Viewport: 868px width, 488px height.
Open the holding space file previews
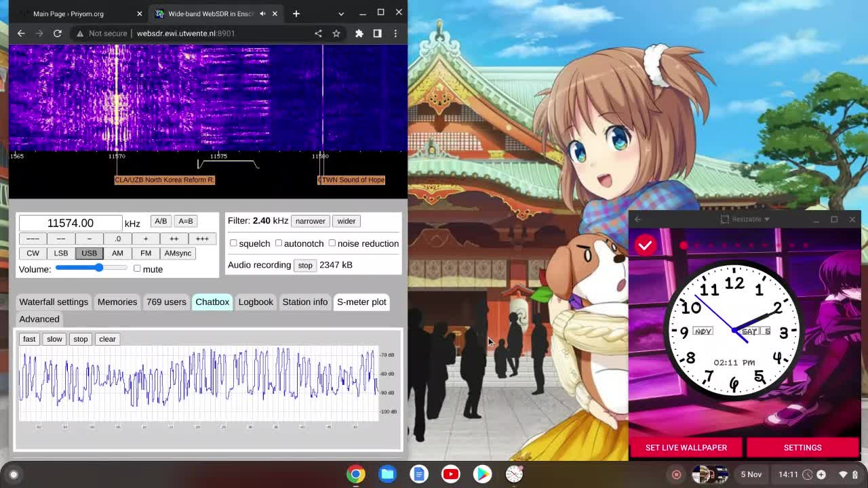(709, 474)
